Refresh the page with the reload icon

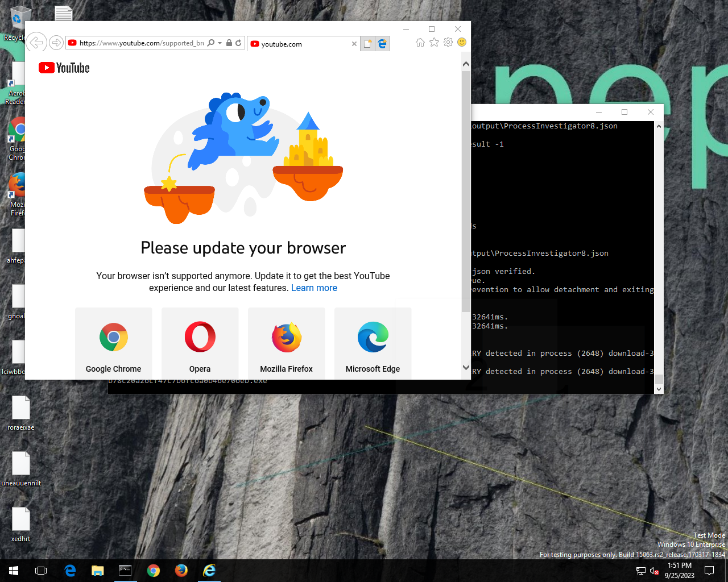[238, 43]
